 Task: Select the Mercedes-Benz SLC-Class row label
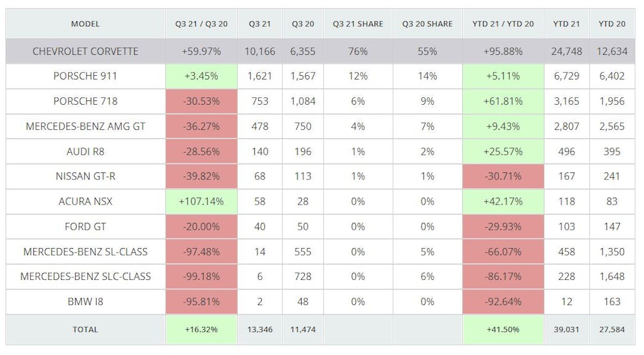coord(85,277)
